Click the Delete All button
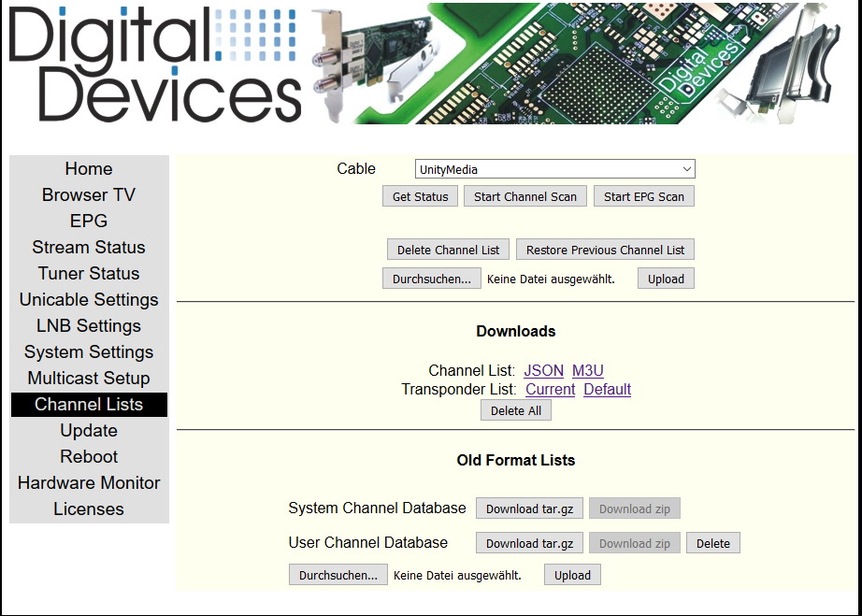 coord(516,411)
